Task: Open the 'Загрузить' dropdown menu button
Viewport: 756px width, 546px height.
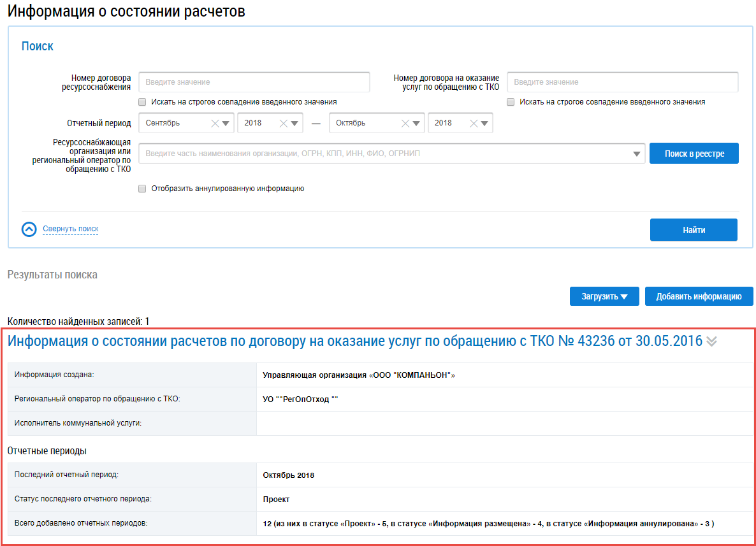Action: click(604, 296)
